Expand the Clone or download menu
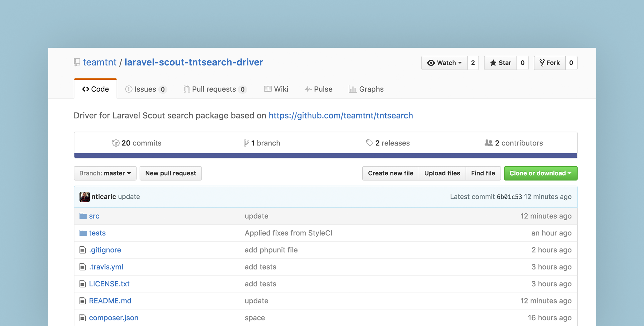This screenshot has width=644, height=326. (x=540, y=173)
